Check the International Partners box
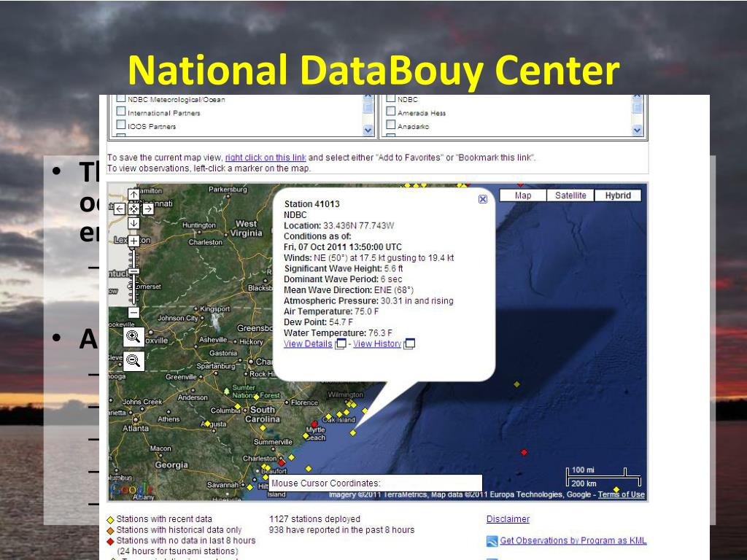 121,112
